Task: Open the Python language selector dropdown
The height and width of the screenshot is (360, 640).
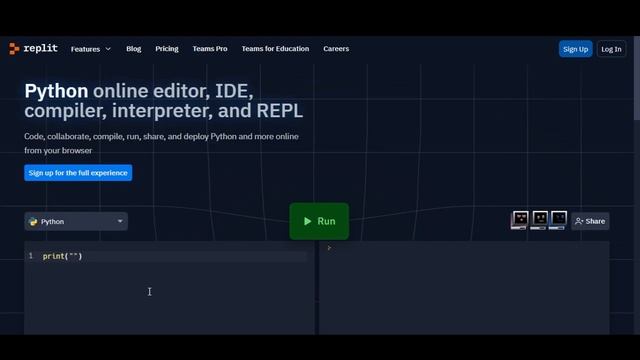Action: 76,221
